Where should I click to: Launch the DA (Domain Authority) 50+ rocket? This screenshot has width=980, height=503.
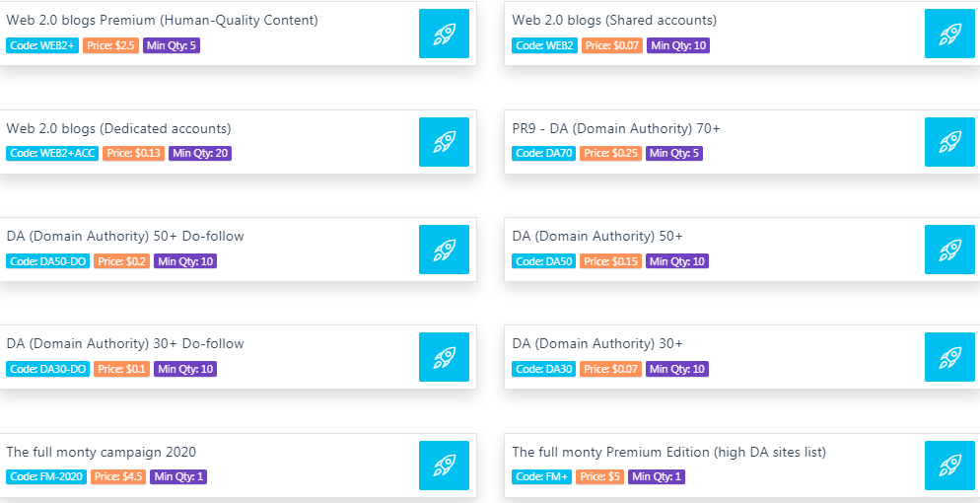[x=949, y=250]
